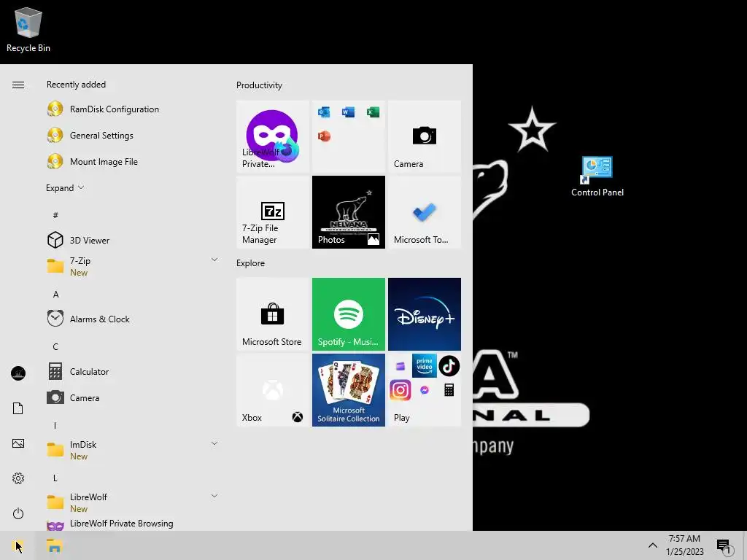The height and width of the screenshot is (560, 747).
Task: Open Microsoft Solitaire Collection tile
Action: 349,390
